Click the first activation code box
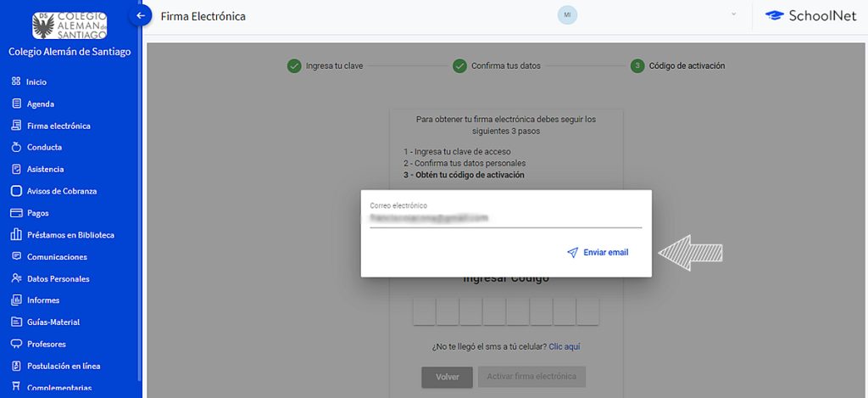 point(425,311)
